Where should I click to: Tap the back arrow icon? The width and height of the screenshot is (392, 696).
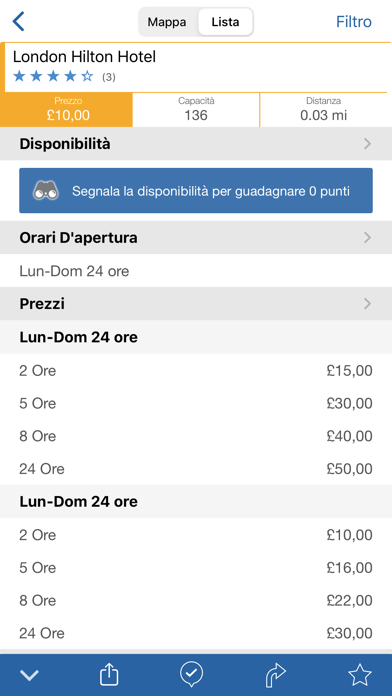tap(18, 21)
